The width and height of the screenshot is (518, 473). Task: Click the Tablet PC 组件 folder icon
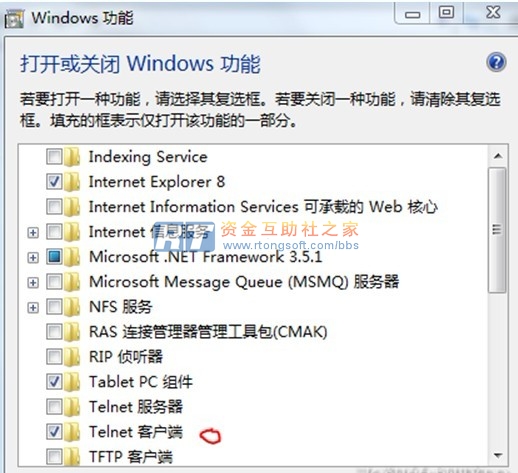[72, 382]
